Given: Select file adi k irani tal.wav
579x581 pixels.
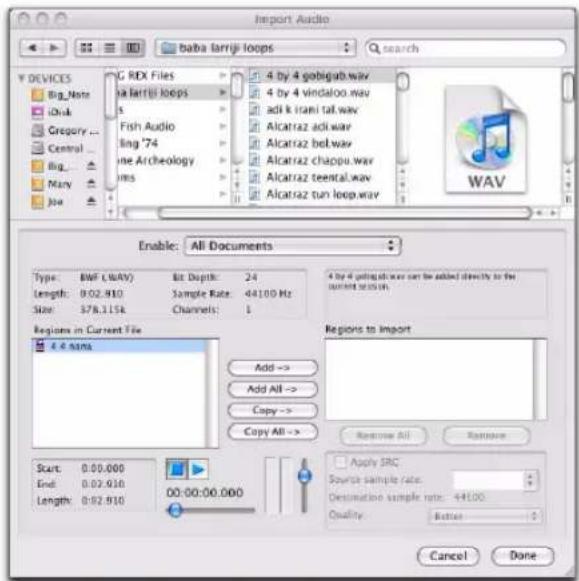Looking at the screenshot, I should point(322,110).
